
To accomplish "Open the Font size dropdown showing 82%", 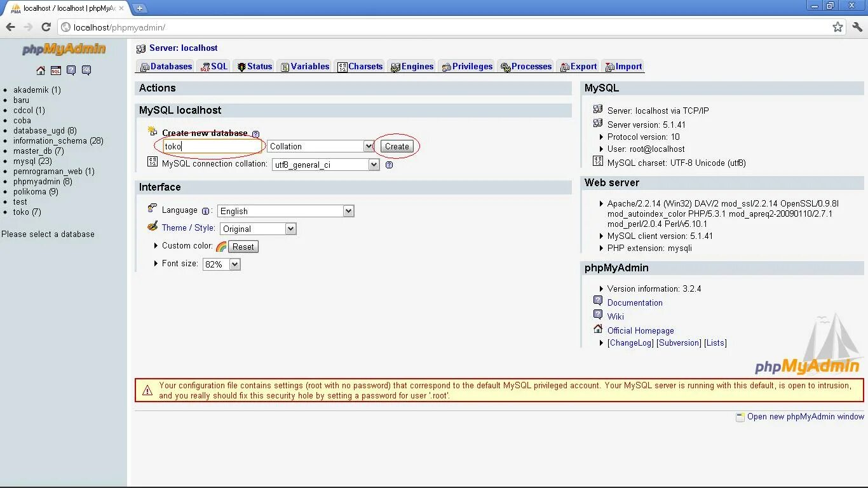I will (221, 264).
